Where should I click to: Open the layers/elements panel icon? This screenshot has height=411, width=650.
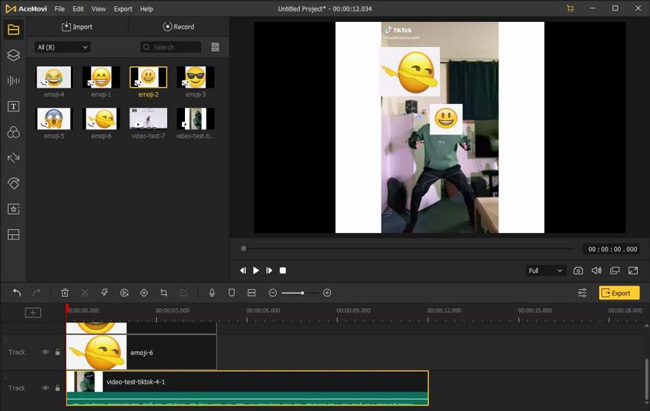pos(13,55)
